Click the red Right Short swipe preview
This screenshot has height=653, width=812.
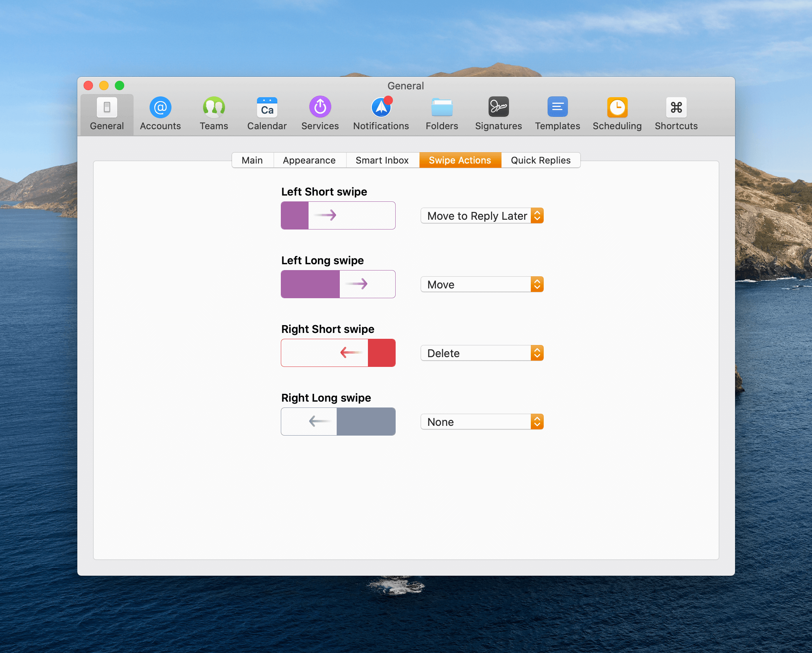tap(338, 353)
